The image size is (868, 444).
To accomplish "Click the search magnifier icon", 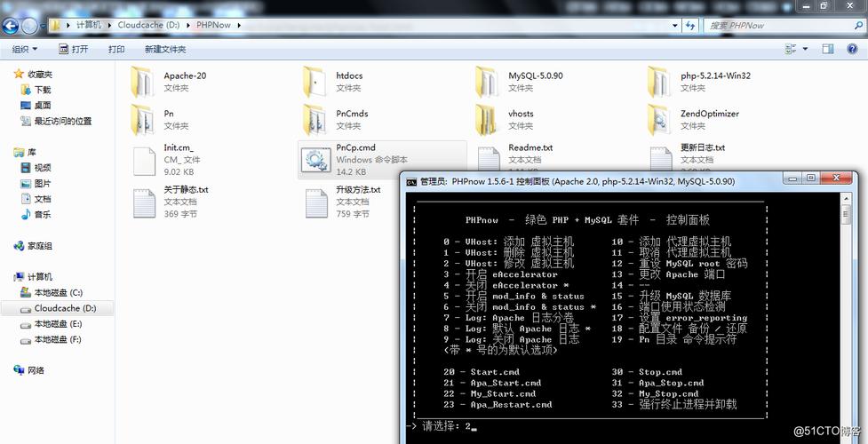I will pyautogui.click(x=858, y=25).
